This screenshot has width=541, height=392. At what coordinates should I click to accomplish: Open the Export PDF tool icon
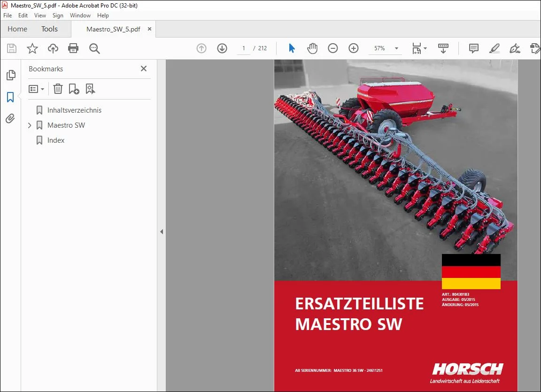click(535, 48)
